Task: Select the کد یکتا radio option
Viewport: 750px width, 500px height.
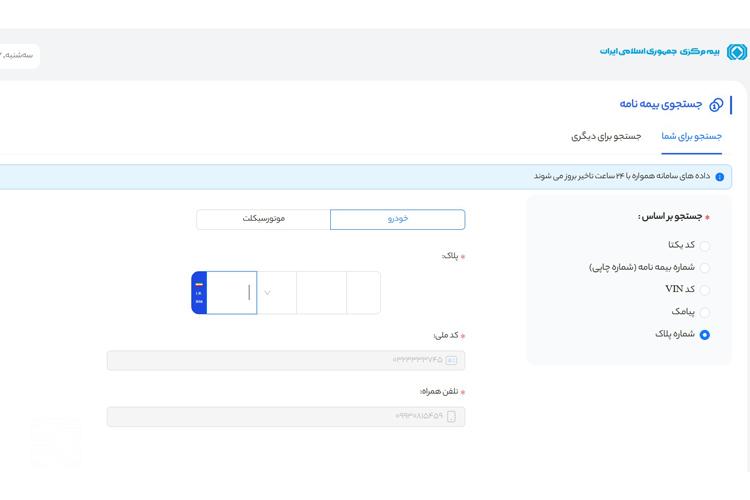Action: 705,246
